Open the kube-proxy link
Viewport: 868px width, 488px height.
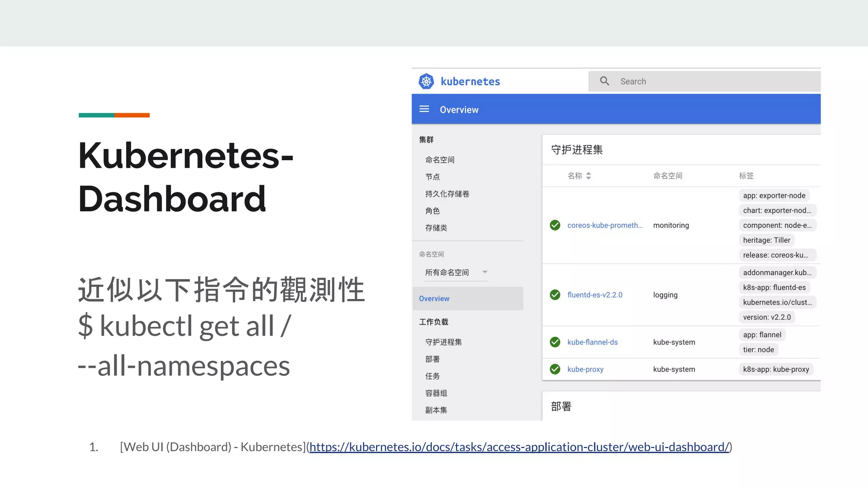[585, 369]
